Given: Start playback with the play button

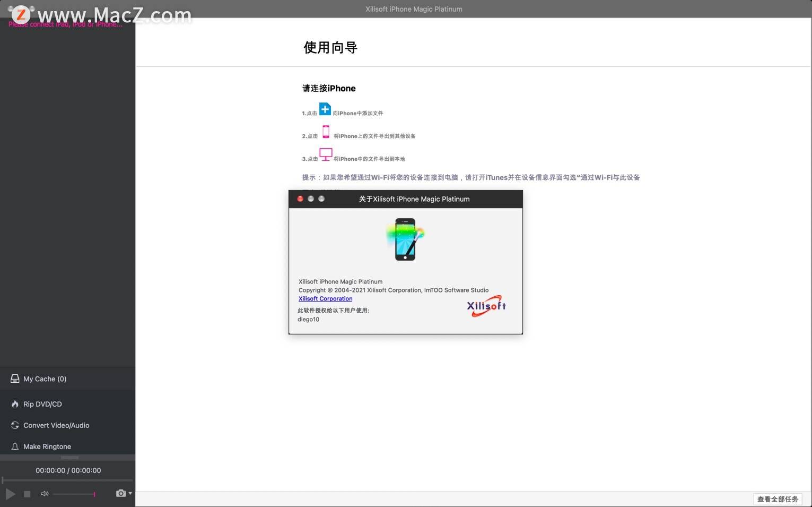Looking at the screenshot, I should coord(10,494).
